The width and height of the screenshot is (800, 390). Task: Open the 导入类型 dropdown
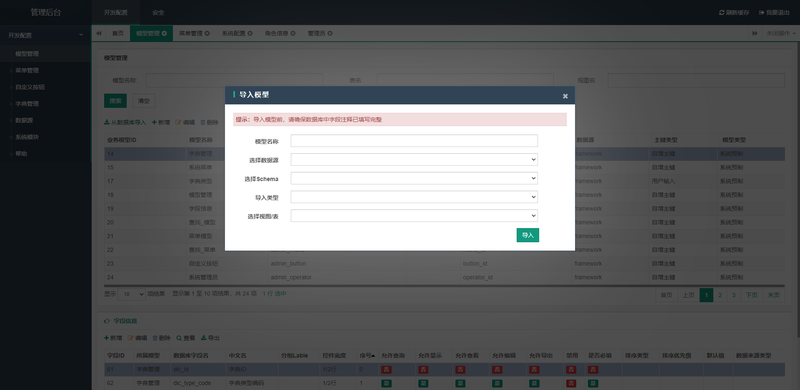pos(414,197)
